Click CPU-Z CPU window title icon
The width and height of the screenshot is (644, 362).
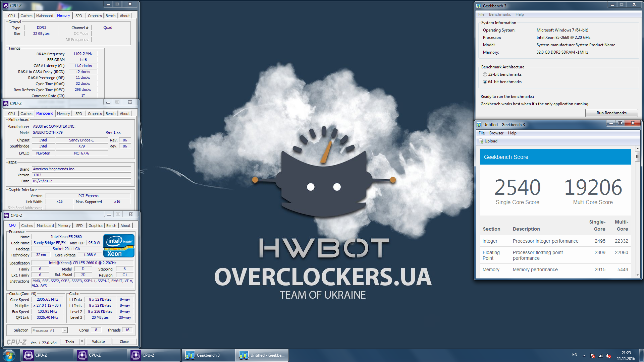click(6, 215)
